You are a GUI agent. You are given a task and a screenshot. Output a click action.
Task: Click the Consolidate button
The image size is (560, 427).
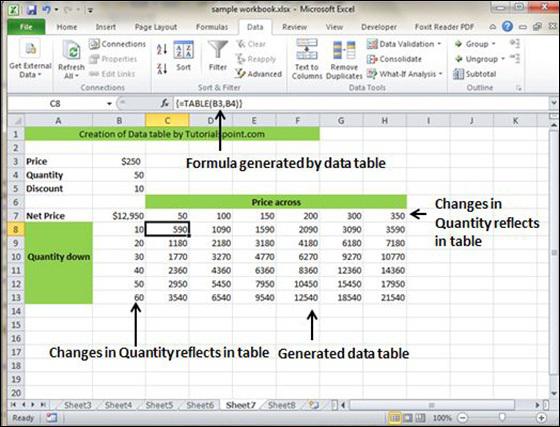(394, 59)
